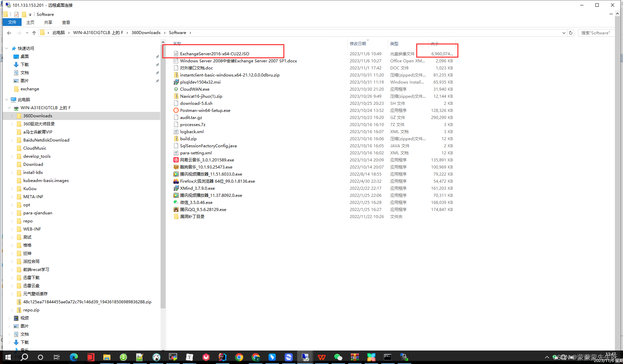Show hidden system tray icons
The image size is (623, 364).
547,357
